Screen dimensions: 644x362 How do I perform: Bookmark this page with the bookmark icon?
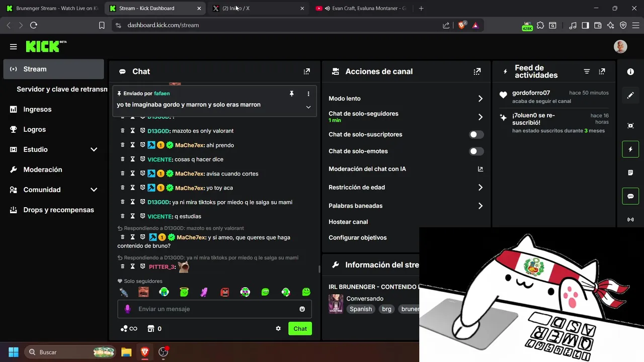click(102, 25)
